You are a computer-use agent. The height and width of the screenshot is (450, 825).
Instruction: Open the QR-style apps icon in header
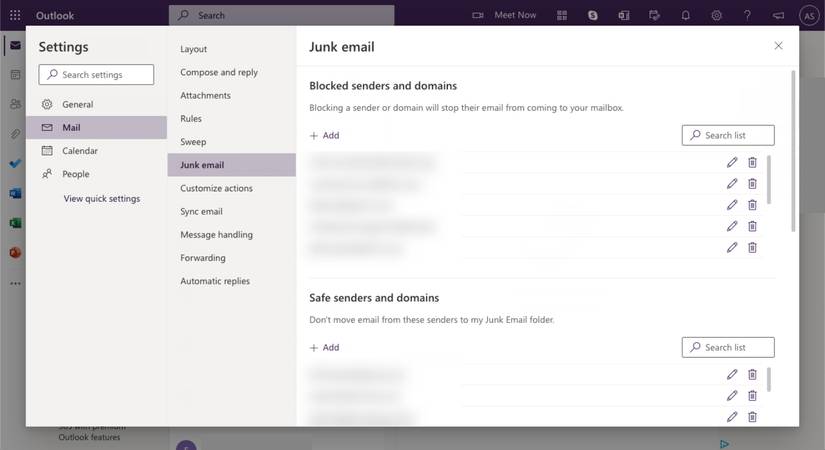[562, 15]
